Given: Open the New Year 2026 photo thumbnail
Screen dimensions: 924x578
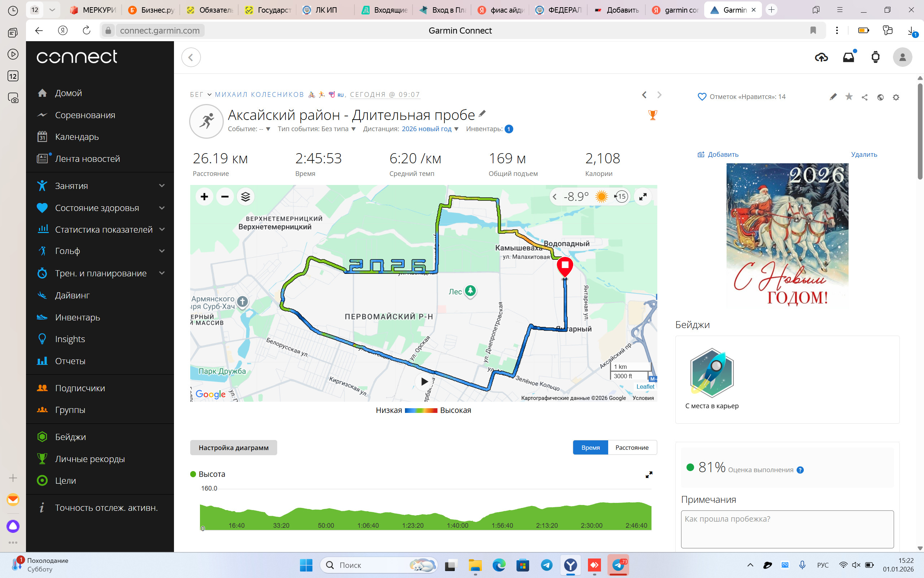Looking at the screenshot, I should (x=787, y=235).
